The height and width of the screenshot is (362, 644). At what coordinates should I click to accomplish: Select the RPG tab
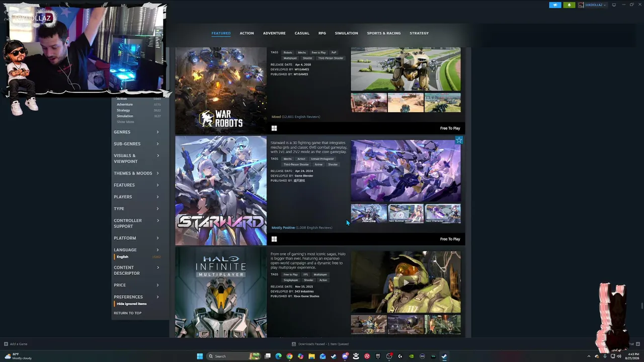pos(322,33)
